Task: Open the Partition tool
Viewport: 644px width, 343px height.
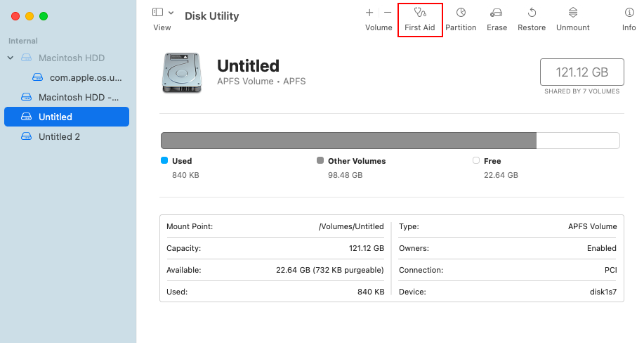Action: point(461,20)
